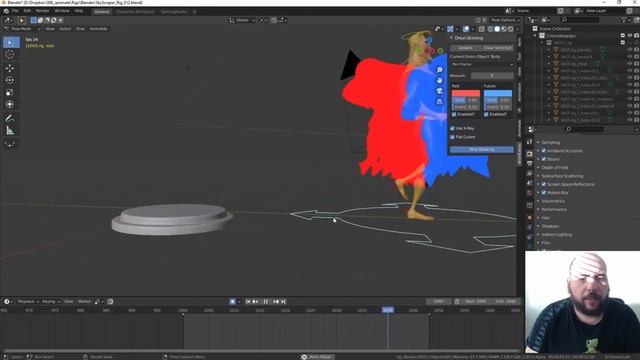Toggle Use X-Ray checkbox
640x360 pixels.
click(x=452, y=129)
